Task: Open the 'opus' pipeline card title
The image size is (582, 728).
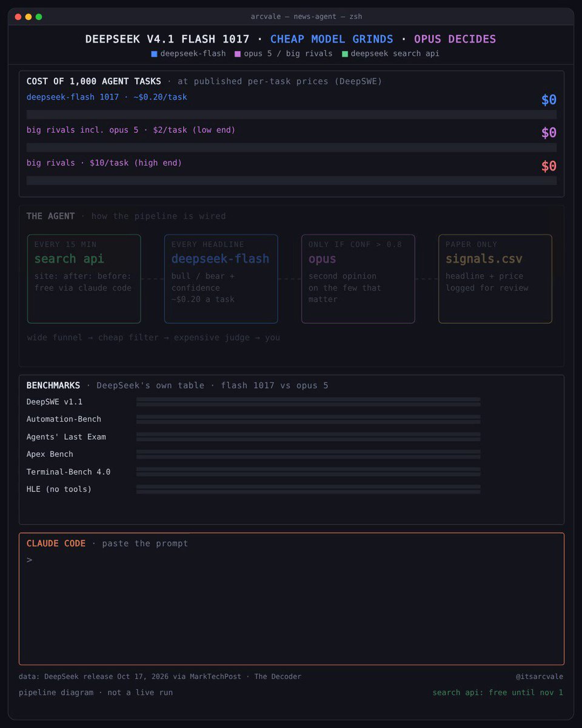Action: [x=322, y=259]
